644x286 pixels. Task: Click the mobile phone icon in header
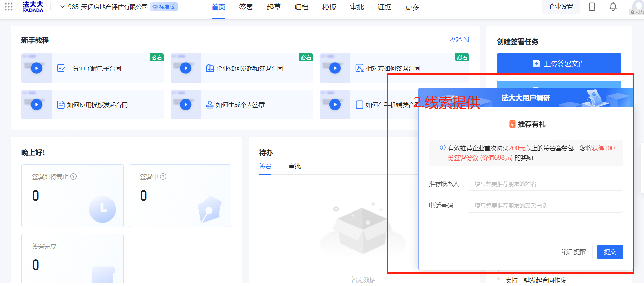(x=592, y=7)
